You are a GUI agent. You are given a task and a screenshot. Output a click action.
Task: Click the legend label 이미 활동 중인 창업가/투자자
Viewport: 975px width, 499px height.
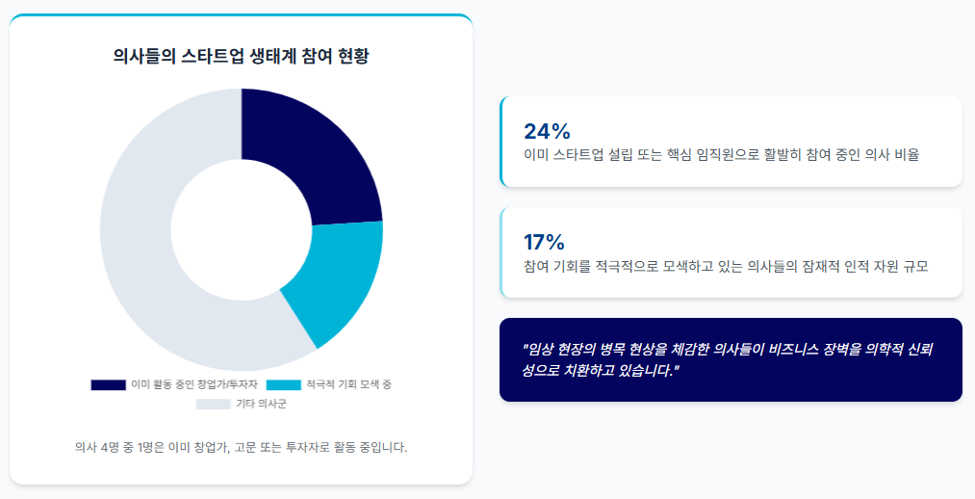tap(194, 385)
